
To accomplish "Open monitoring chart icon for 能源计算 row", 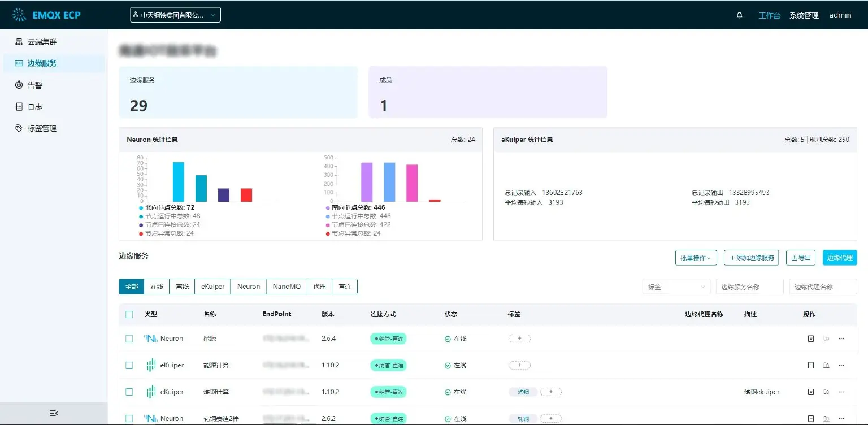I will click(x=826, y=365).
